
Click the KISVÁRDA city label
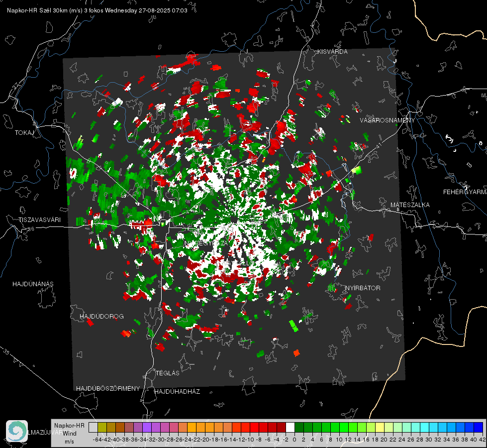332,52
